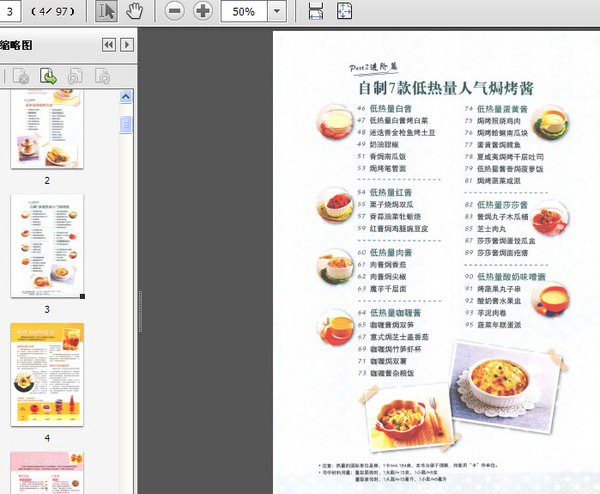Screen dimensions: 600x494
Task: Click the entry 低热量蛋黄酱
Action: click(x=502, y=109)
